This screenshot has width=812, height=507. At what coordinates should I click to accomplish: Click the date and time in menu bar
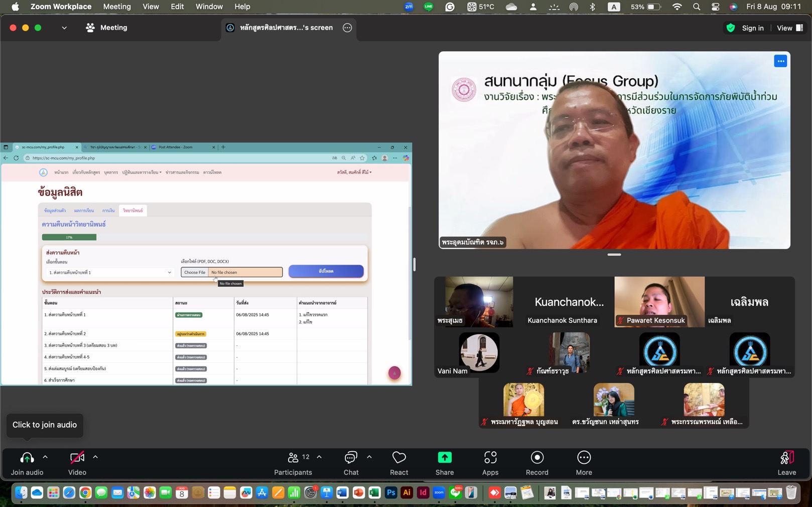(x=773, y=7)
